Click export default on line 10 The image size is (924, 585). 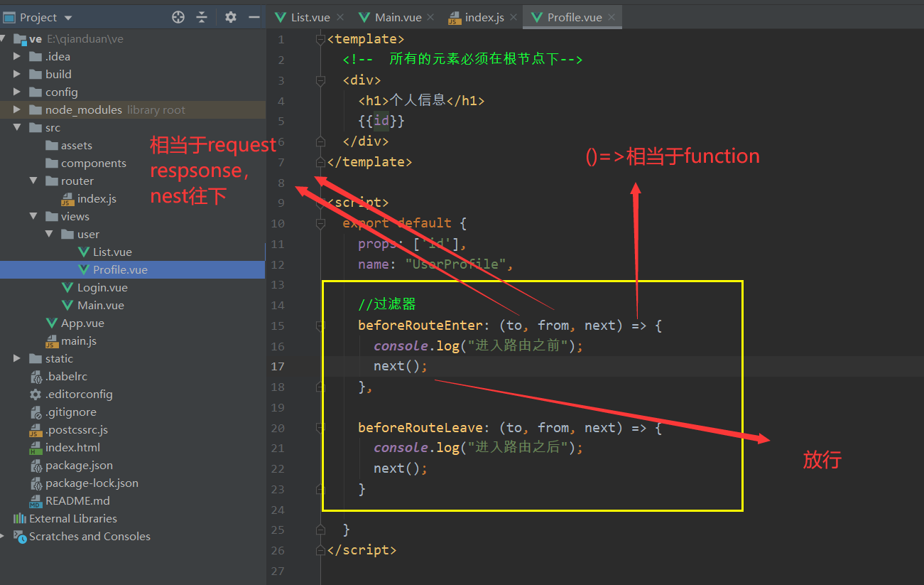click(x=397, y=223)
